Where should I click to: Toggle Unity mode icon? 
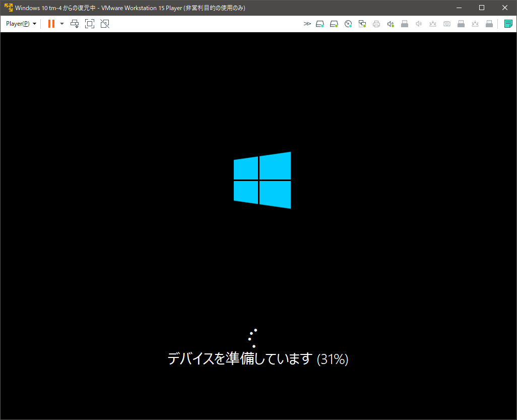(x=105, y=24)
